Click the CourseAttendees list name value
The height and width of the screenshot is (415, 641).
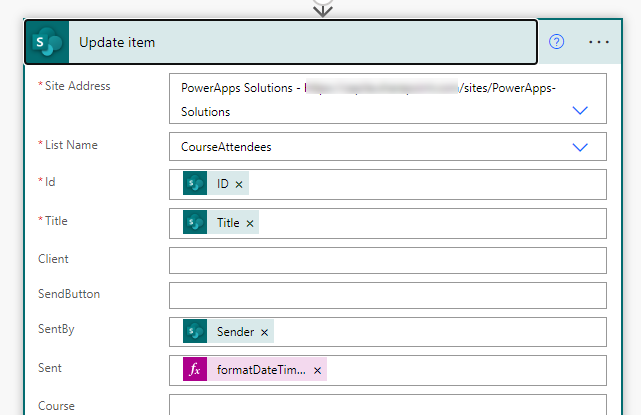click(226, 147)
